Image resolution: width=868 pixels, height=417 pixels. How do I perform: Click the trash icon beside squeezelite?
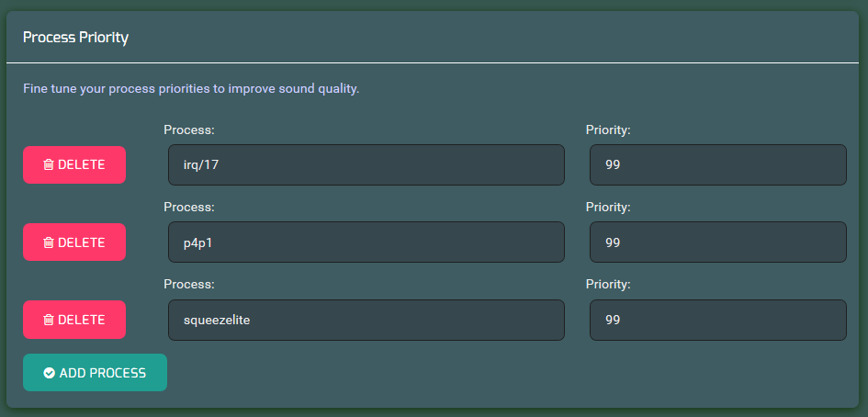point(49,320)
